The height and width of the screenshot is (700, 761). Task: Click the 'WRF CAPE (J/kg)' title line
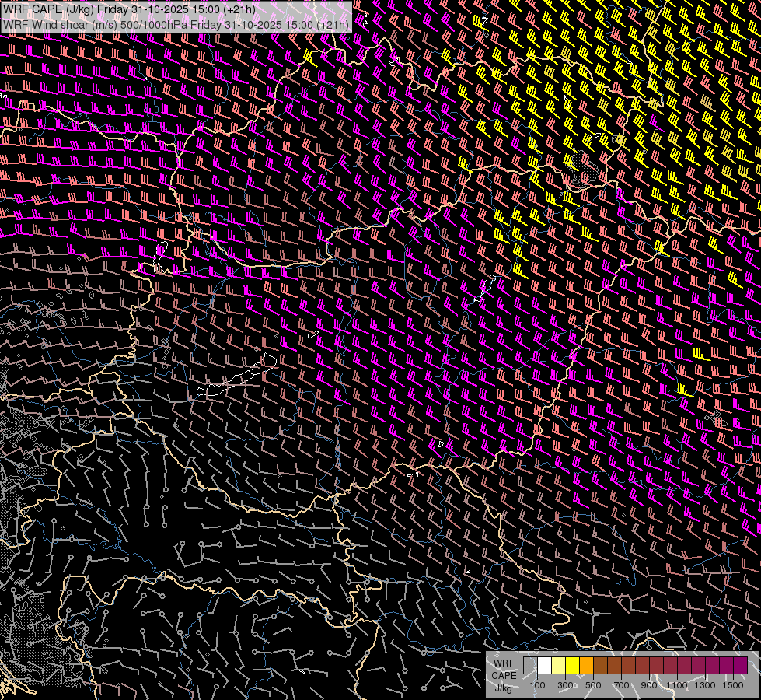coord(129,9)
